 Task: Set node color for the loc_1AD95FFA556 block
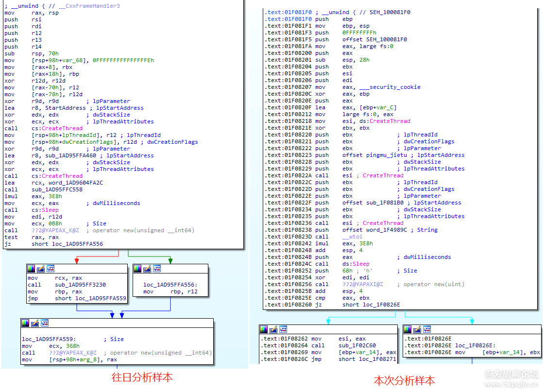click(x=137, y=269)
